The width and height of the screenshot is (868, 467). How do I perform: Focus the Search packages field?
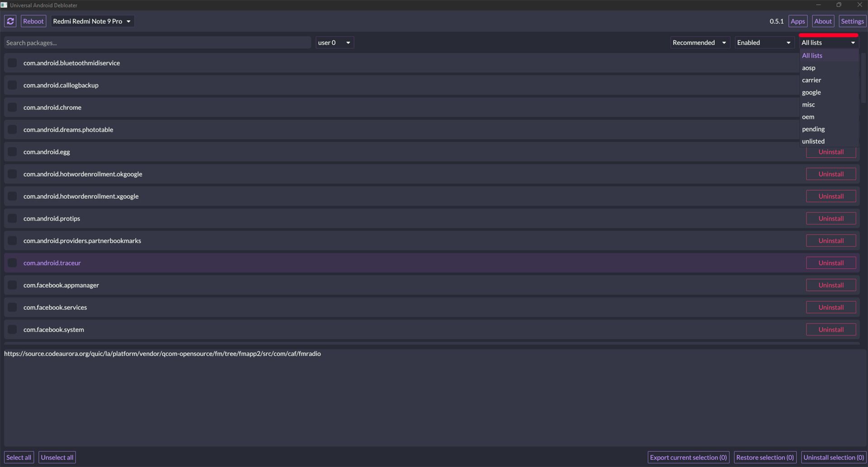[157, 42]
